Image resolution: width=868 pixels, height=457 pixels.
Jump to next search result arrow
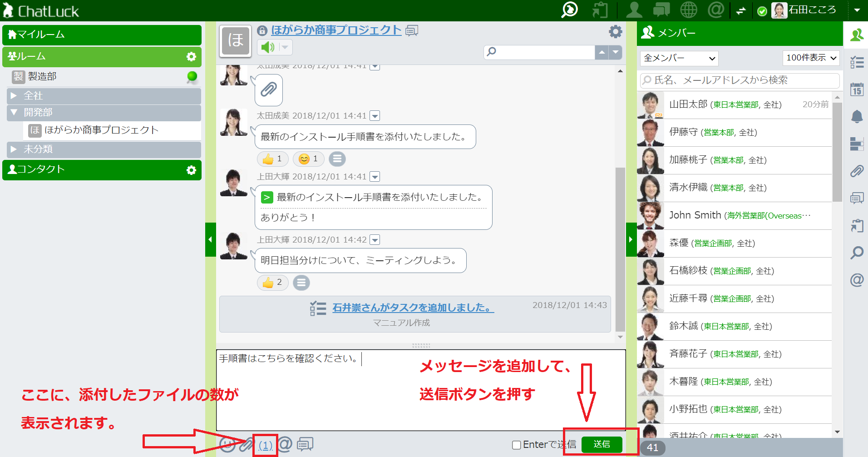pyautogui.click(x=616, y=52)
